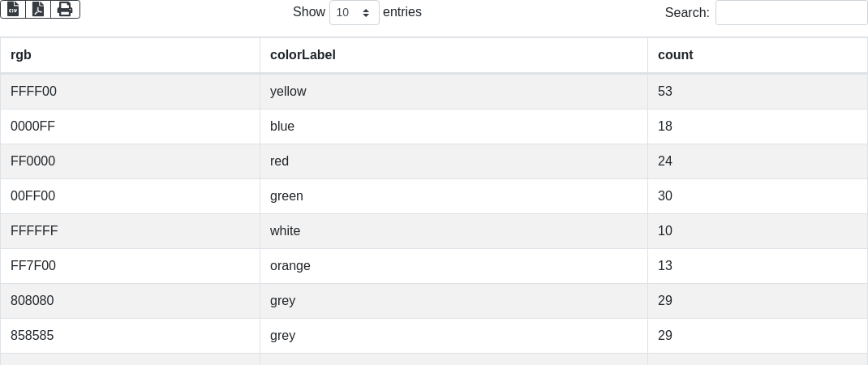Click count value 13 cell

click(x=665, y=266)
